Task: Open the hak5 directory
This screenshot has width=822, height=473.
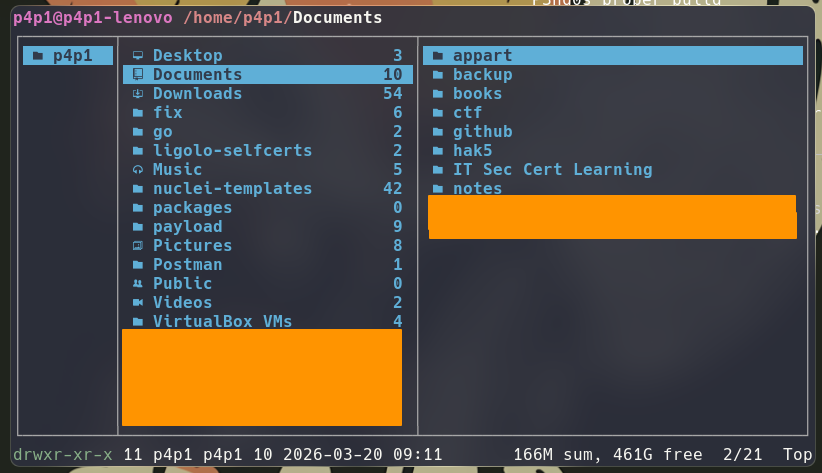Action: (x=472, y=151)
